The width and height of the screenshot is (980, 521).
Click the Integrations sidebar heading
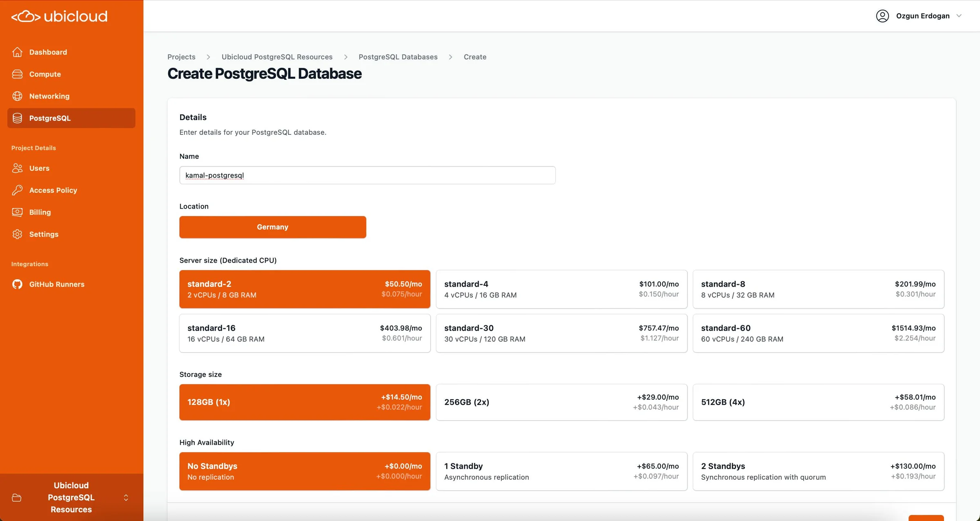pyautogui.click(x=30, y=264)
